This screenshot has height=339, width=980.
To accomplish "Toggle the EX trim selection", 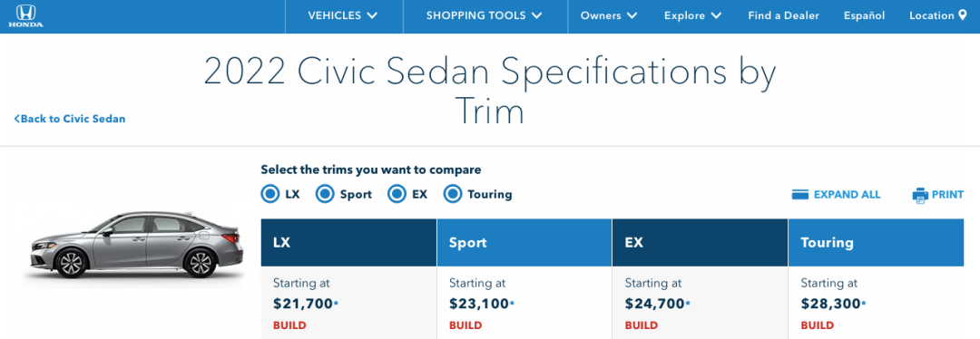I will coord(397,194).
